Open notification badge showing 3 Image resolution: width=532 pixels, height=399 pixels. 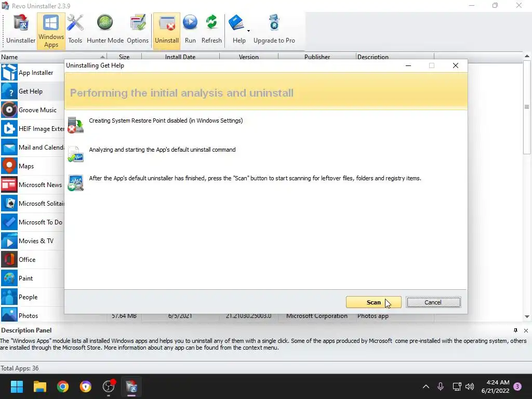[517, 387]
